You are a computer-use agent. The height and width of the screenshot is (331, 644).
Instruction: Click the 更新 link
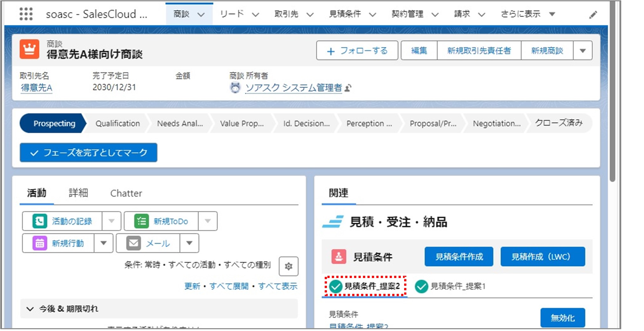point(192,286)
